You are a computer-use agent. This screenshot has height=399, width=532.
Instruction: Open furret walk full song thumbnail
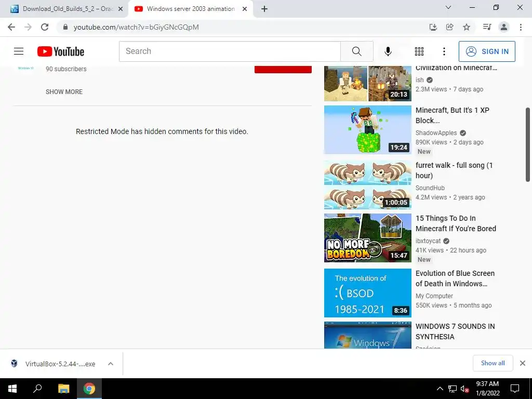point(368,185)
